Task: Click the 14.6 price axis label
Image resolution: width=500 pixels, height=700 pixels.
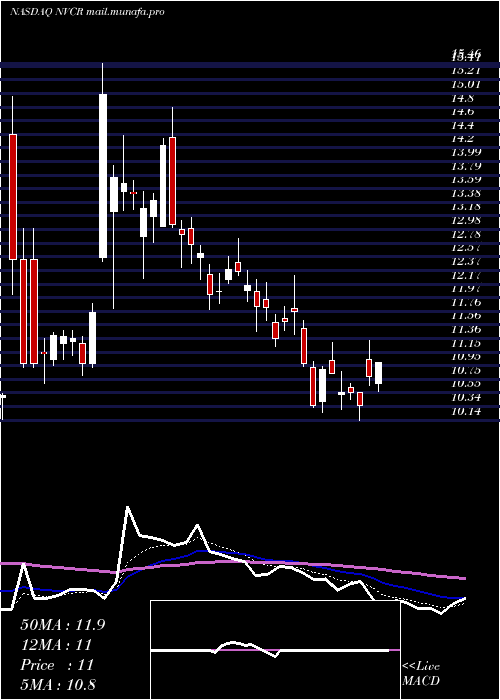Action: (x=463, y=111)
